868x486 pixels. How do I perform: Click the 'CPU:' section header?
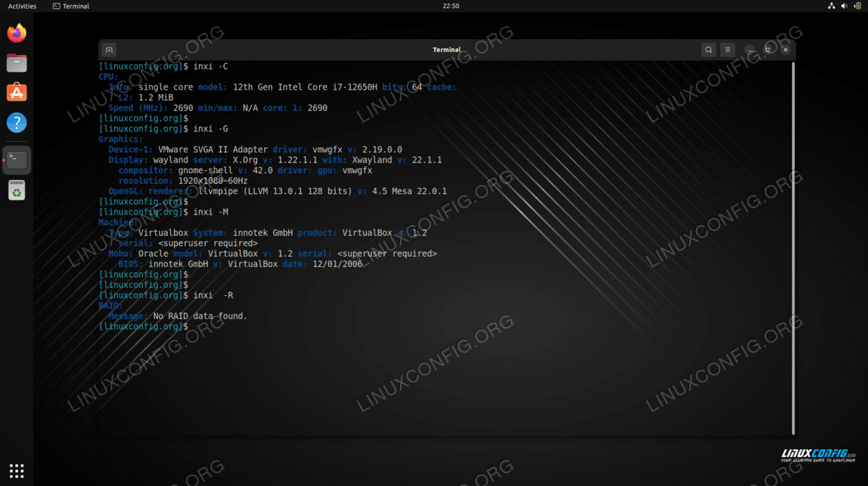109,77
